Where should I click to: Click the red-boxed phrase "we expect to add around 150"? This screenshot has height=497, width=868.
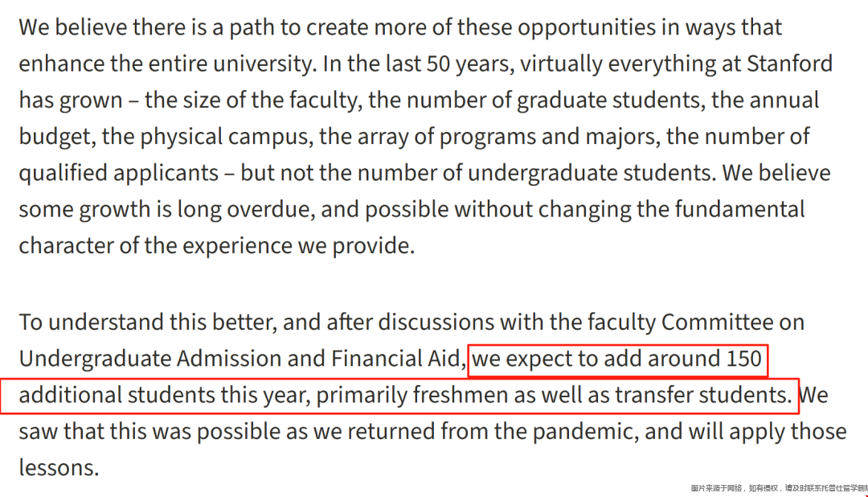tap(616, 359)
